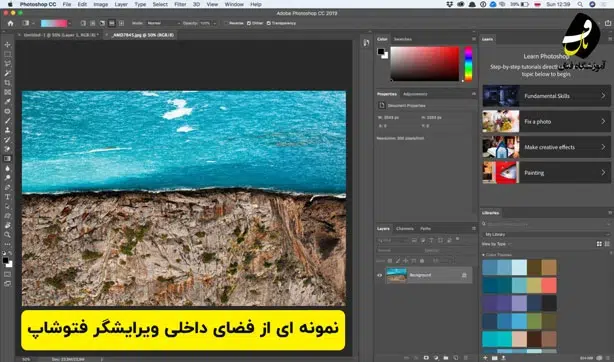The height and width of the screenshot is (362, 614).
Task: Open the Layer menu in menu bar
Action: click(x=121, y=4)
